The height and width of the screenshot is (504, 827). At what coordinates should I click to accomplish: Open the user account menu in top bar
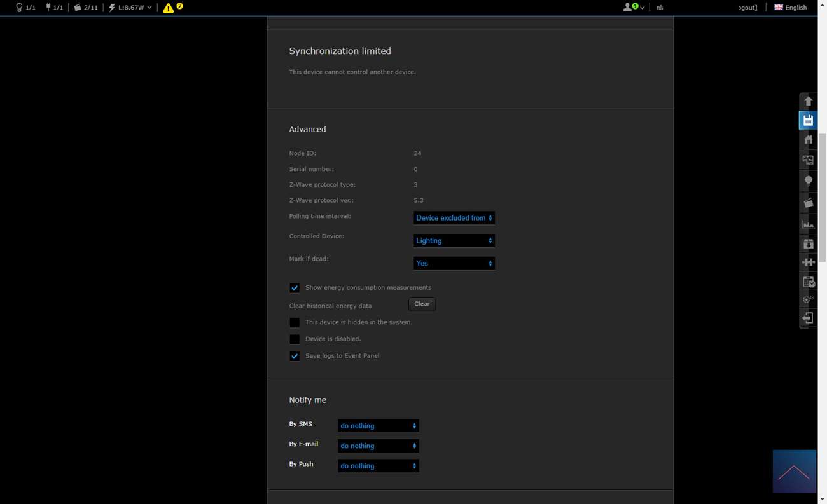633,8
